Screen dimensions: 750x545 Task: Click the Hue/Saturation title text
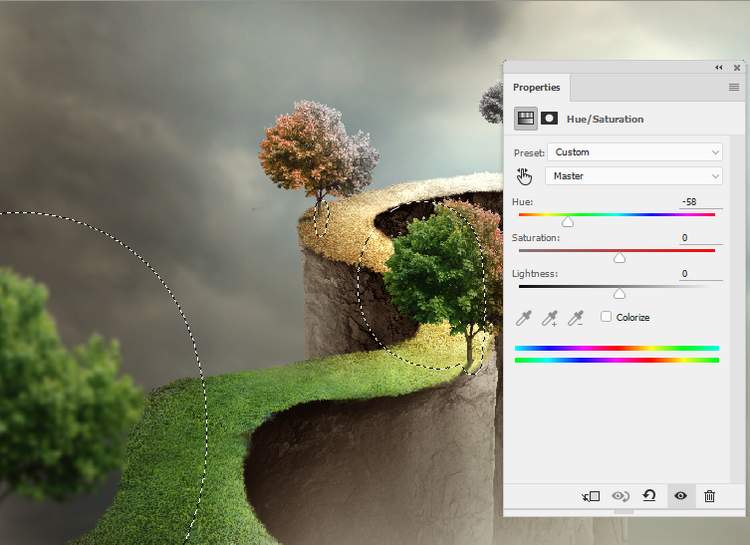[x=605, y=119]
